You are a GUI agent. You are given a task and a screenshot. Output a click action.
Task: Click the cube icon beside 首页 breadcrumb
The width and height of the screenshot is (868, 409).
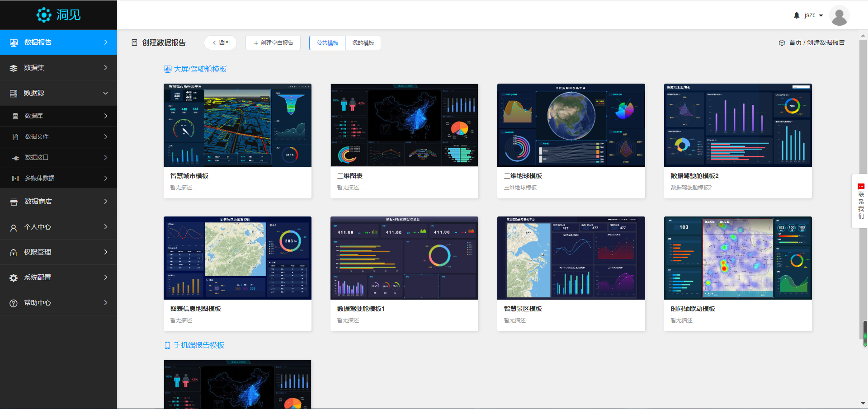click(782, 43)
